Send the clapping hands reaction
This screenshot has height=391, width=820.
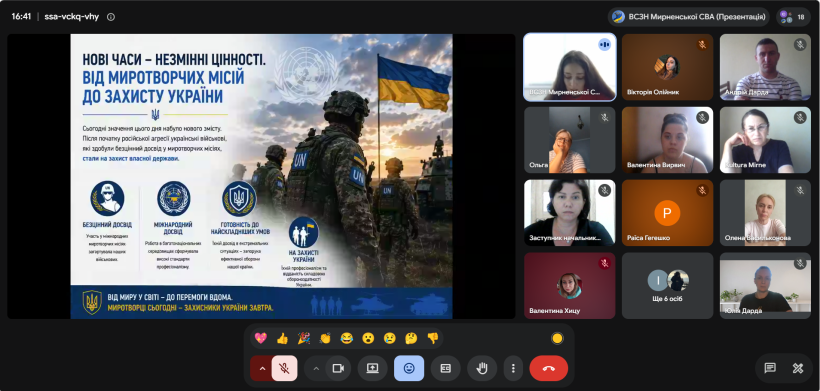pyautogui.click(x=325, y=338)
